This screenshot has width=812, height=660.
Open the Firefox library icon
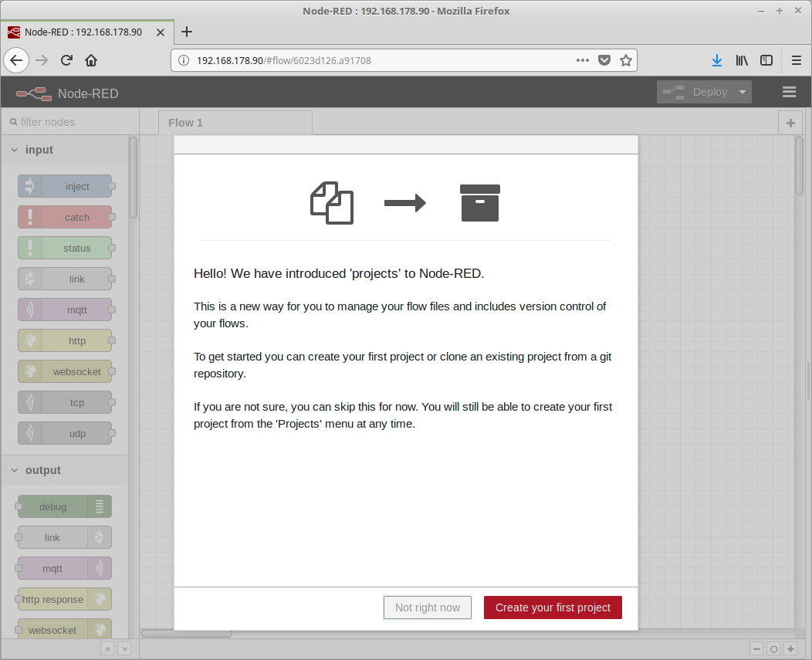[x=742, y=60]
